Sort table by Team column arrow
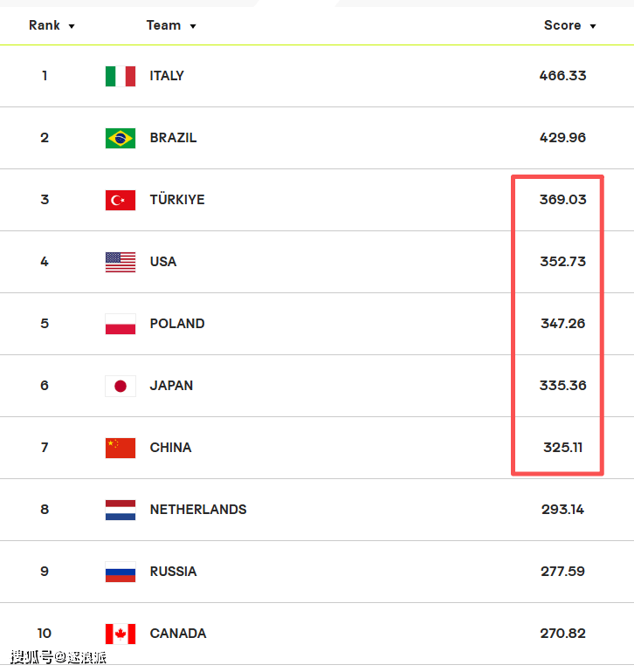Viewport: 634px width, 672px height. 193,26
